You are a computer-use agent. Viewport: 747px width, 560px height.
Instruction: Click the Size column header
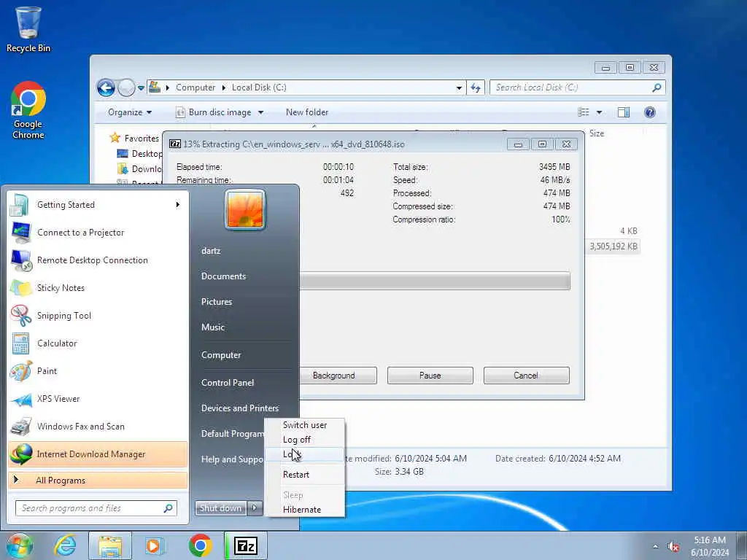[x=597, y=134]
